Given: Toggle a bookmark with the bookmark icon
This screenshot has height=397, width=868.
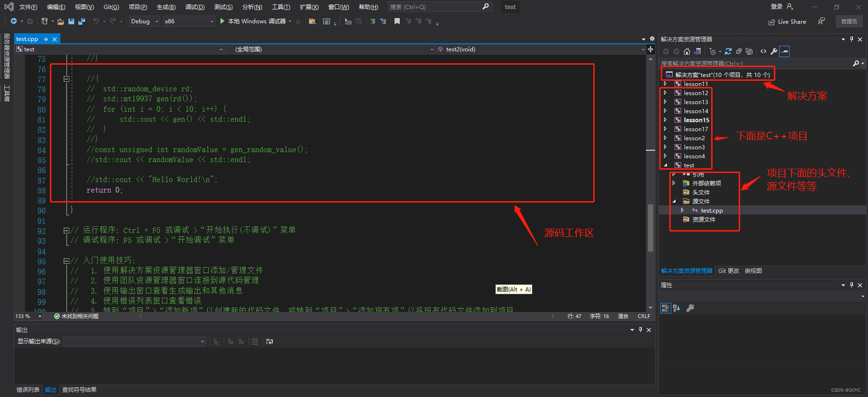Looking at the screenshot, I should (397, 21).
